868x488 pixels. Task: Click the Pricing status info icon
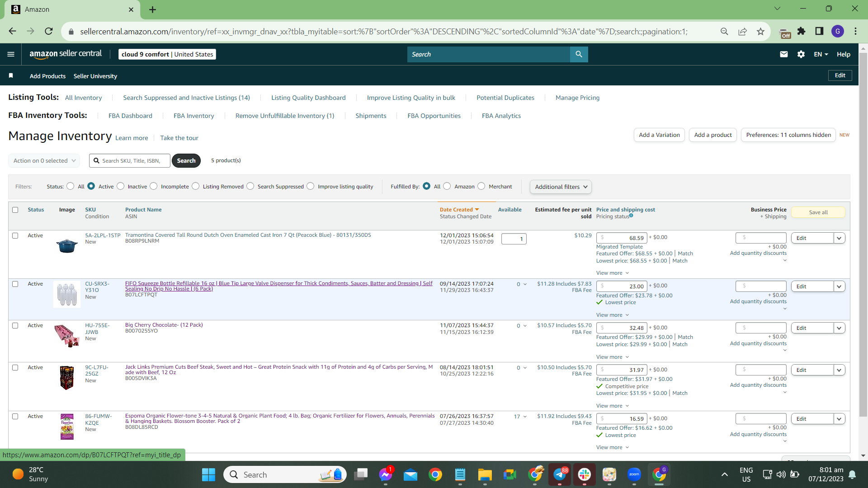631,216
